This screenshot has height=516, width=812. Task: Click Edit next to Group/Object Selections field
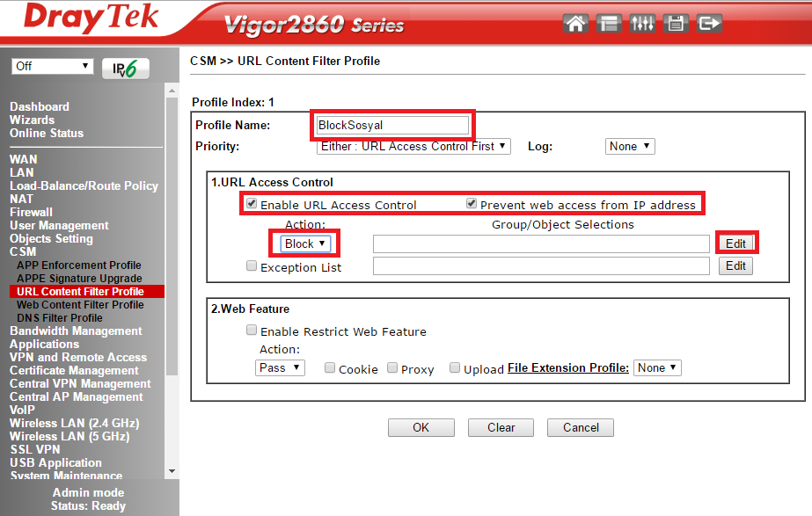pyautogui.click(x=735, y=243)
